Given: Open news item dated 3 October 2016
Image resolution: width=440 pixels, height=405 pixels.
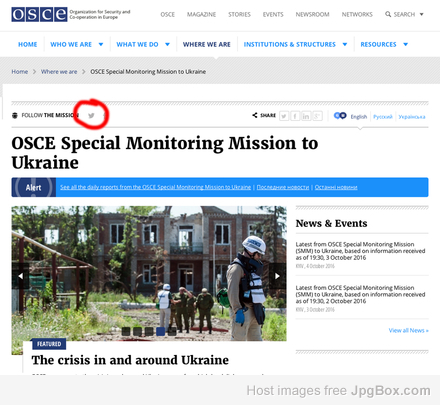Looking at the screenshot, I should pos(360,251).
